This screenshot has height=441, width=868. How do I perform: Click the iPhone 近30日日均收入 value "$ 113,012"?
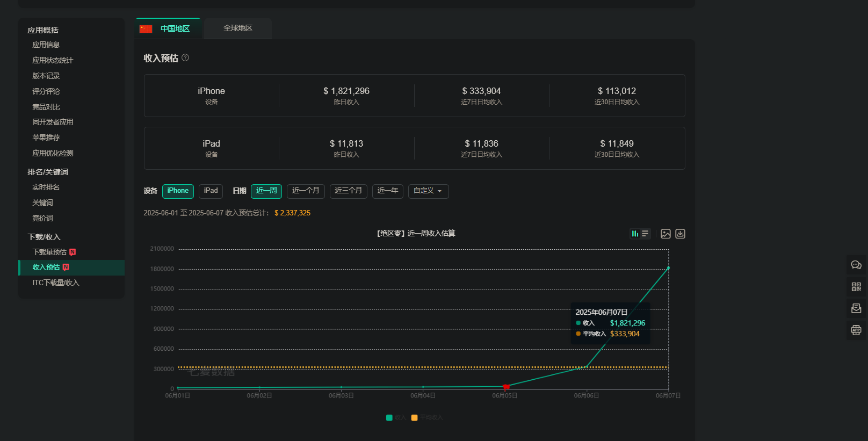[617, 91]
